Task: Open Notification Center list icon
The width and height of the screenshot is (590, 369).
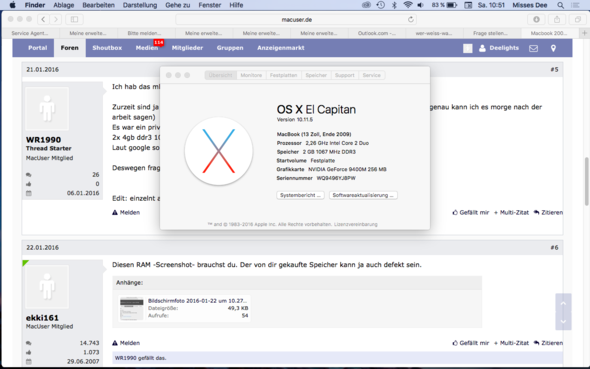Action: 575,5
